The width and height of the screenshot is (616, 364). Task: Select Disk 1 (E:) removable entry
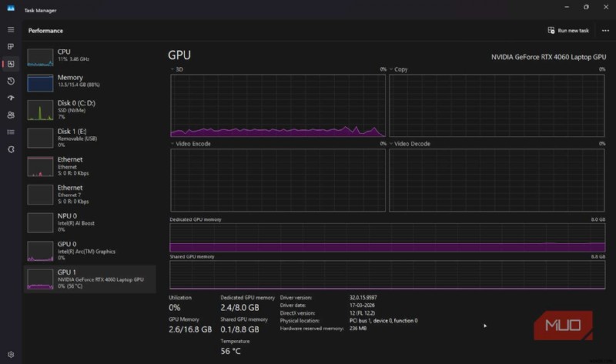[x=89, y=139]
